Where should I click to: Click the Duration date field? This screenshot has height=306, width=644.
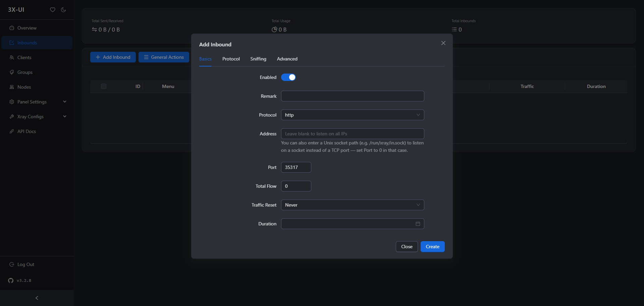[x=353, y=224]
